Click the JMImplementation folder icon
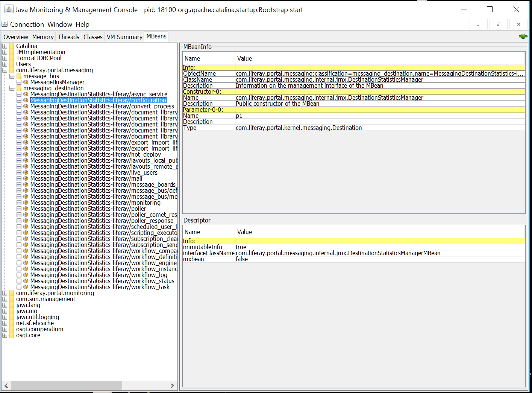Screen dimensions: 532x393 click(x=12, y=52)
